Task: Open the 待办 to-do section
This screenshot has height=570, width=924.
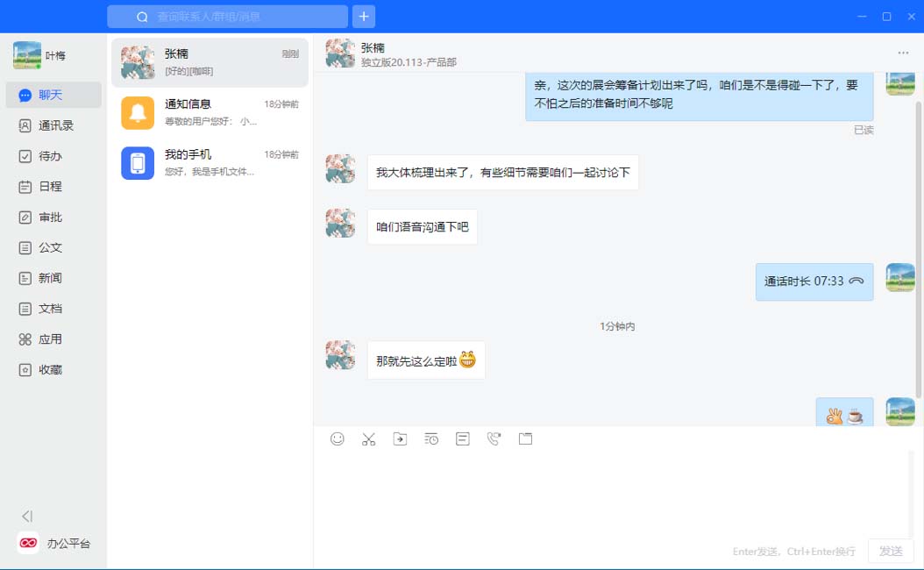Action: (x=49, y=156)
